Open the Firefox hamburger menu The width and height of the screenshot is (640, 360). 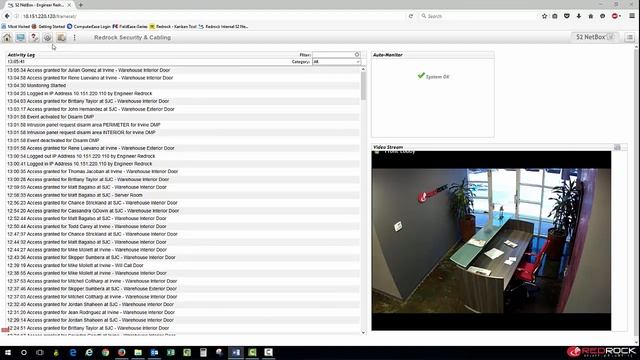click(x=632, y=16)
